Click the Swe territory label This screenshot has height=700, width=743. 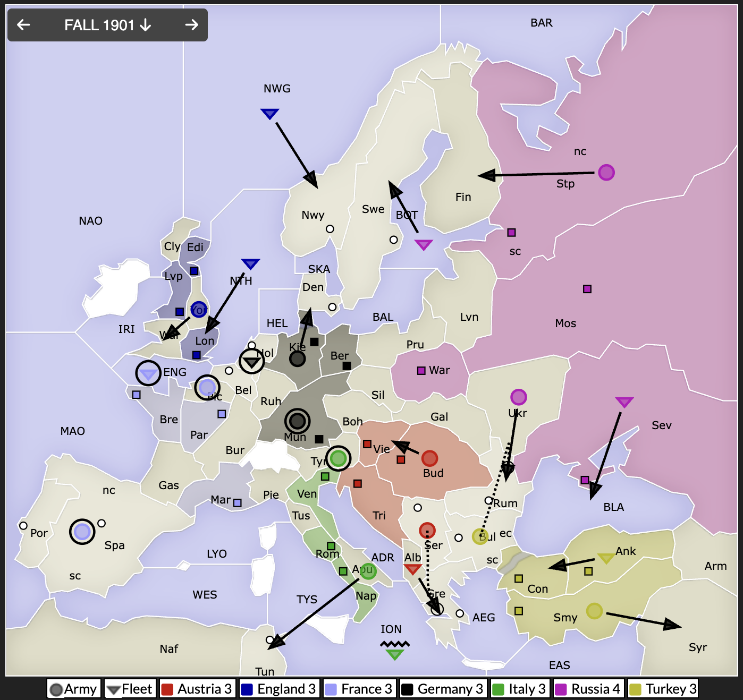373,209
